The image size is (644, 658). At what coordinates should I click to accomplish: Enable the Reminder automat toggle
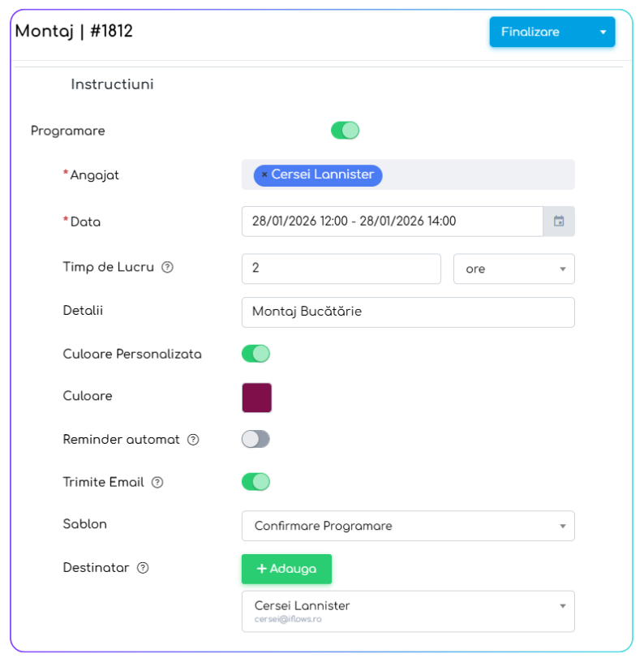[255, 439]
